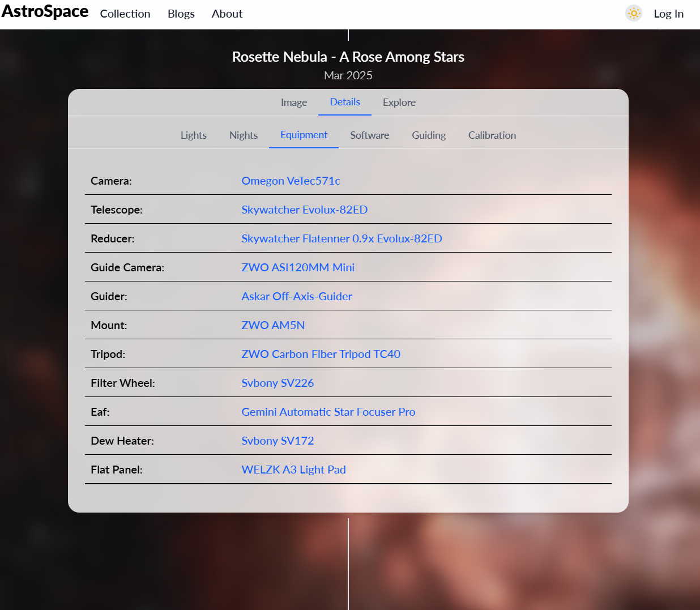This screenshot has width=700, height=610.
Task: Open the Guiding sub-tab
Action: pyautogui.click(x=429, y=135)
